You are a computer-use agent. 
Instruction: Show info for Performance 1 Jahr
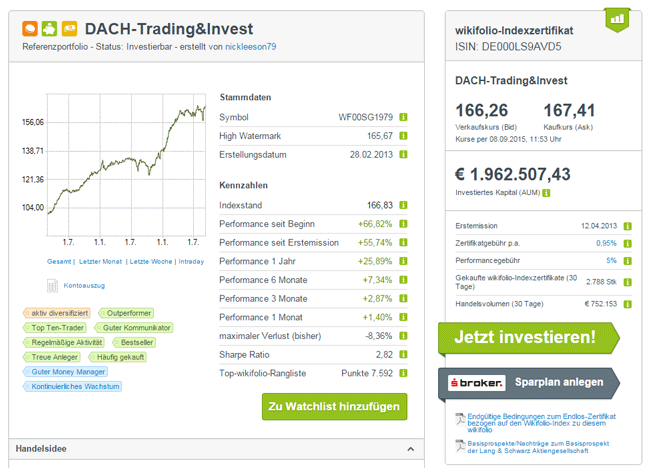pyautogui.click(x=403, y=261)
